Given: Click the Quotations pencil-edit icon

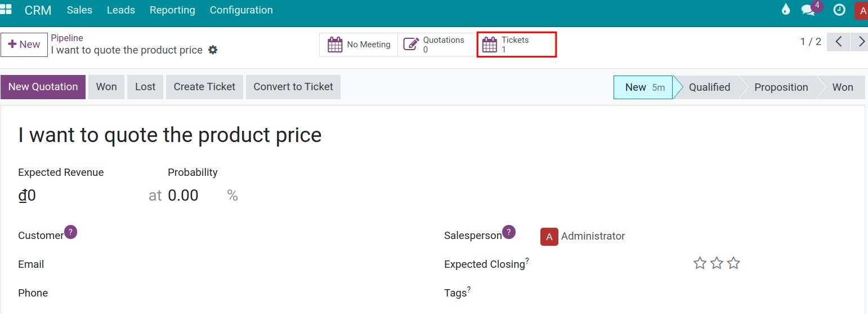Looking at the screenshot, I should click(x=411, y=45).
